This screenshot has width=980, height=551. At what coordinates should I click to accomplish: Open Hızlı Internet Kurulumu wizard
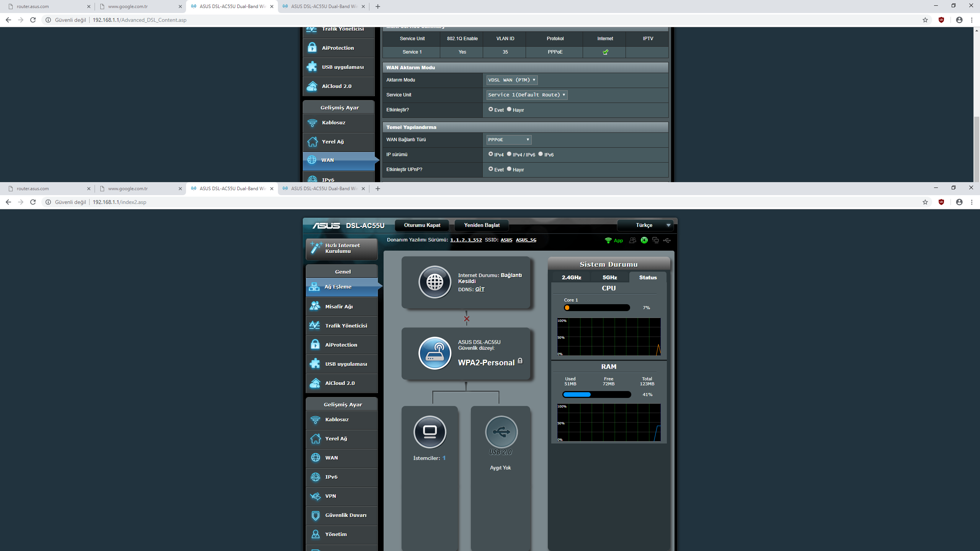[341, 248]
